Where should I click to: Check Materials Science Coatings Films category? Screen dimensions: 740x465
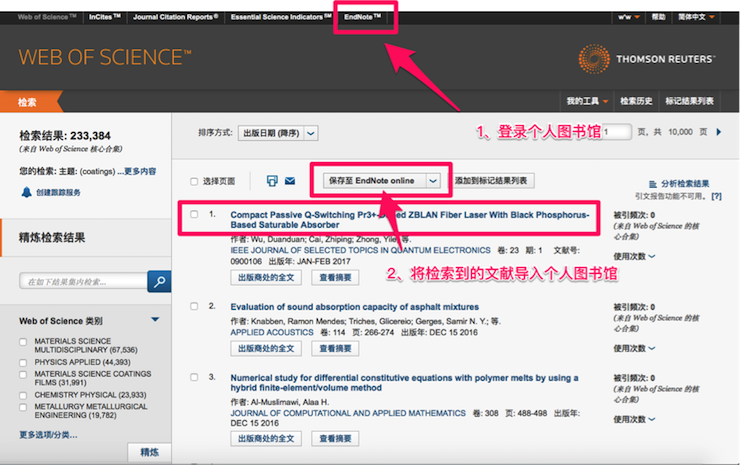(23, 374)
